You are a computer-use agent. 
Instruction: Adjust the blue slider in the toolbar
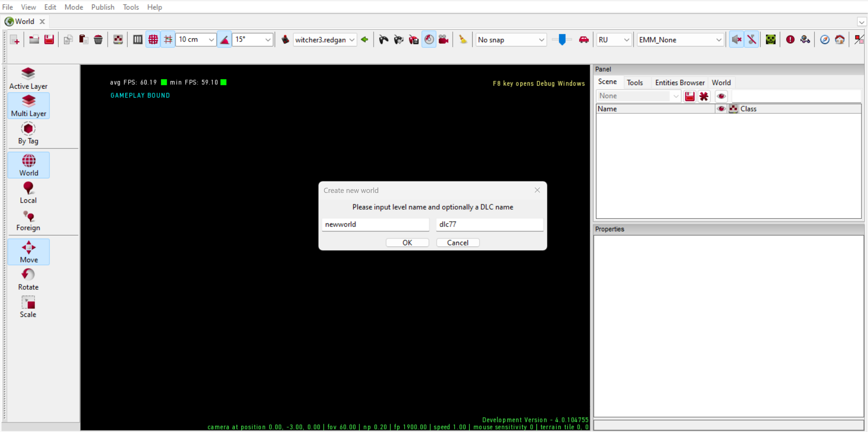(x=563, y=40)
